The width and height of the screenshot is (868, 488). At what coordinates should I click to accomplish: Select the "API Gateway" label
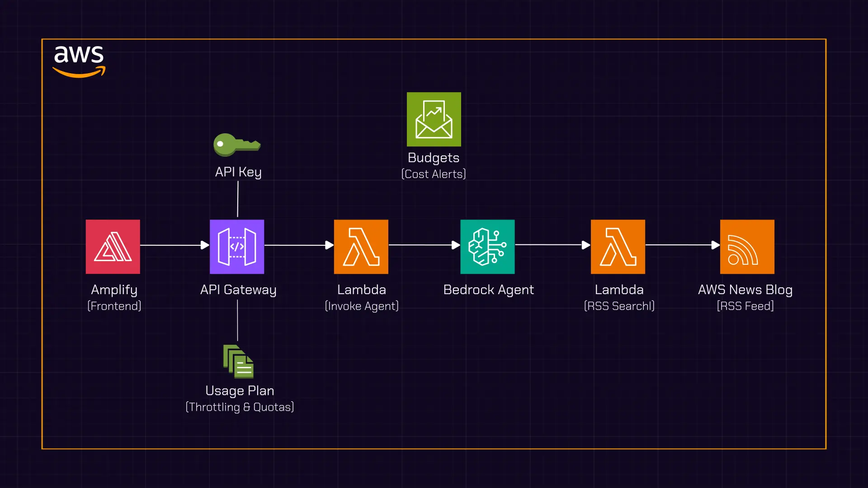[238, 290]
